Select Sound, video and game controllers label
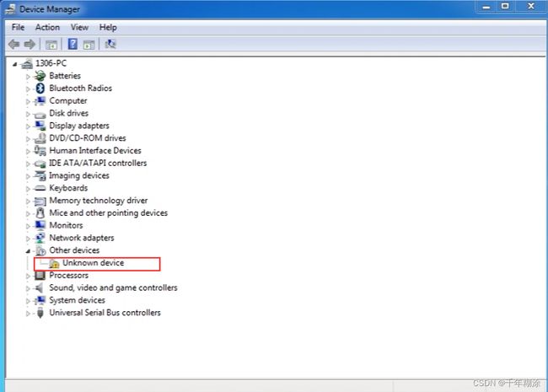The width and height of the screenshot is (548, 392). point(113,287)
